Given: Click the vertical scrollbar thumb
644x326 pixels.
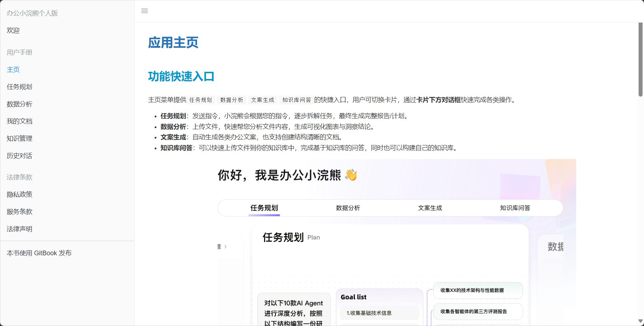Looking at the screenshot, I should click(640, 60).
